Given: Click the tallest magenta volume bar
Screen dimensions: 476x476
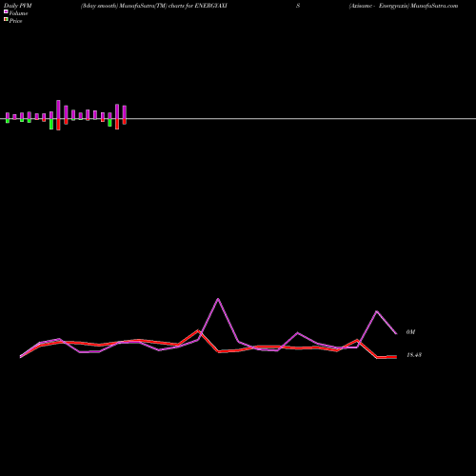Looking at the screenshot, I should pyautogui.click(x=58, y=109).
